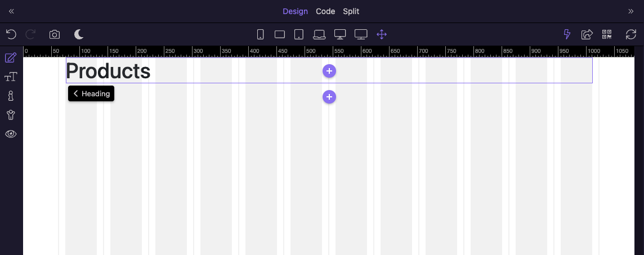This screenshot has height=255, width=644.
Task: Click the undo arrow icon
Action: coord(11,34)
